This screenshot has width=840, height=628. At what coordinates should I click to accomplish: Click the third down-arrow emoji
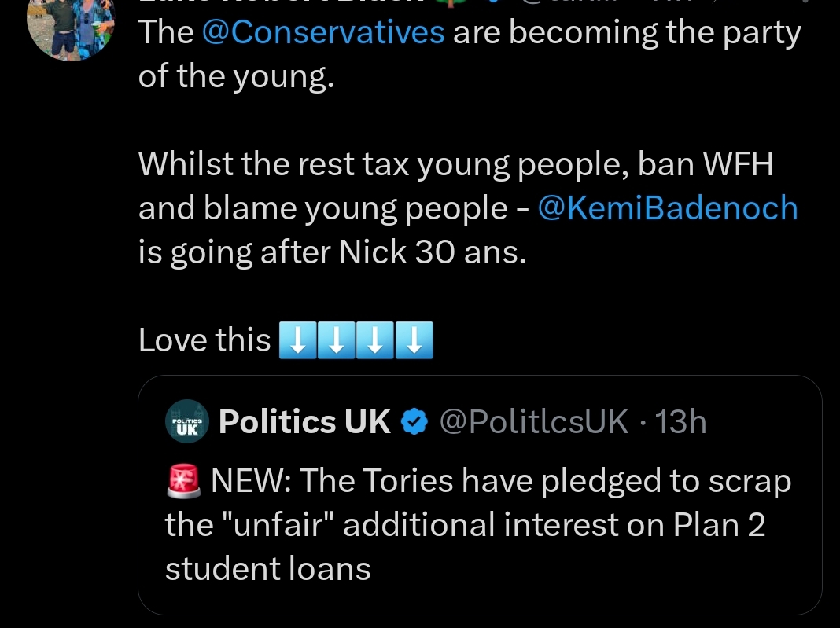pos(375,341)
